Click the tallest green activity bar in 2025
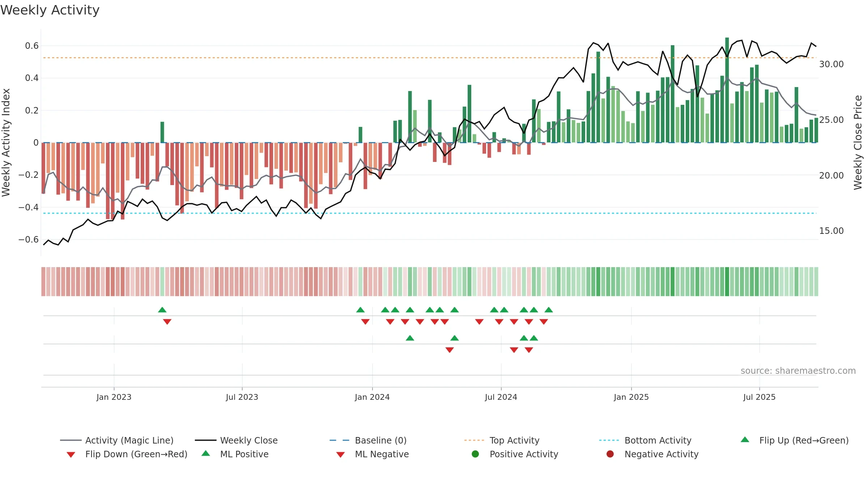The height and width of the screenshot is (488, 868). (x=727, y=90)
